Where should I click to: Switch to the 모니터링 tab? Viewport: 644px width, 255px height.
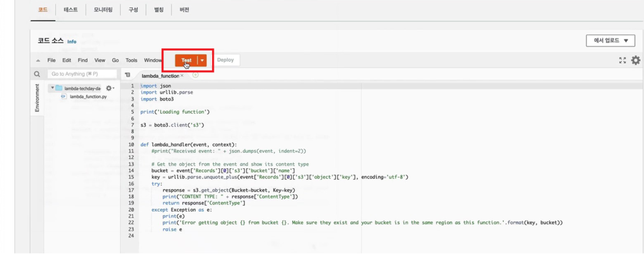[x=103, y=10]
